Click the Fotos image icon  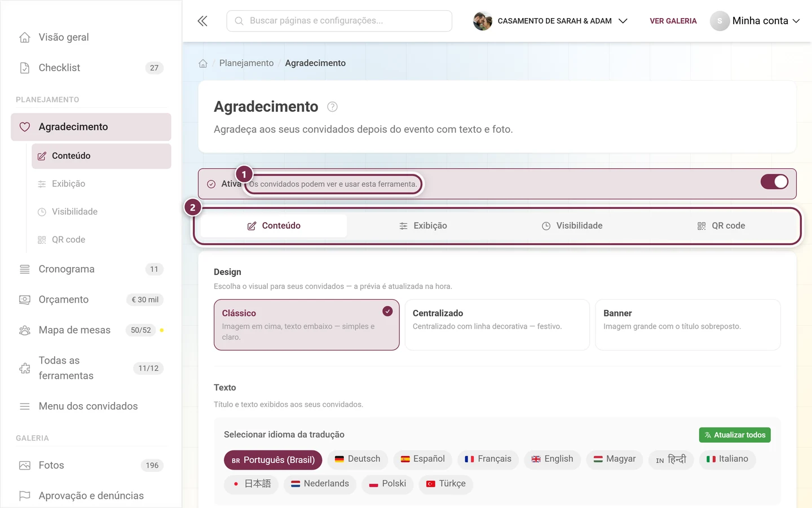coord(25,466)
